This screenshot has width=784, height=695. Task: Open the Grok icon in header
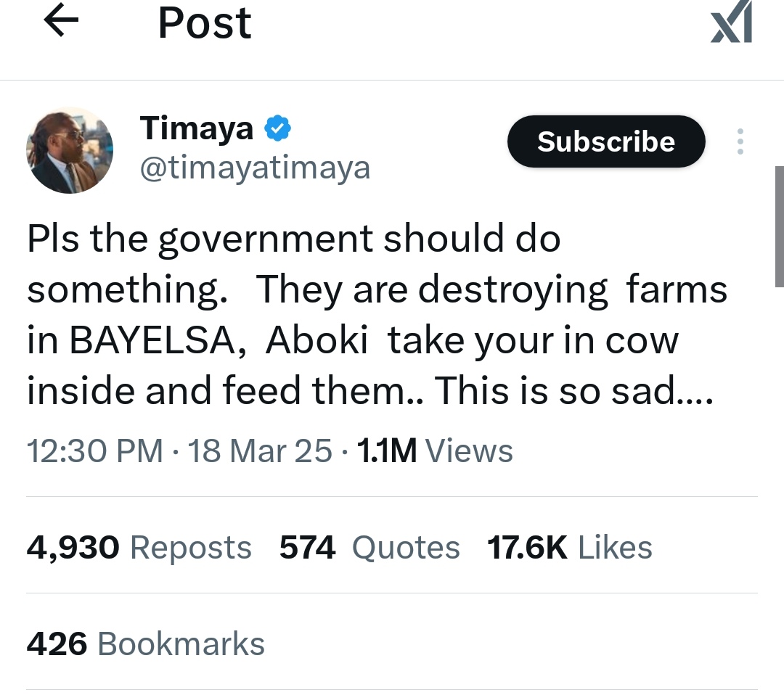coord(730,23)
